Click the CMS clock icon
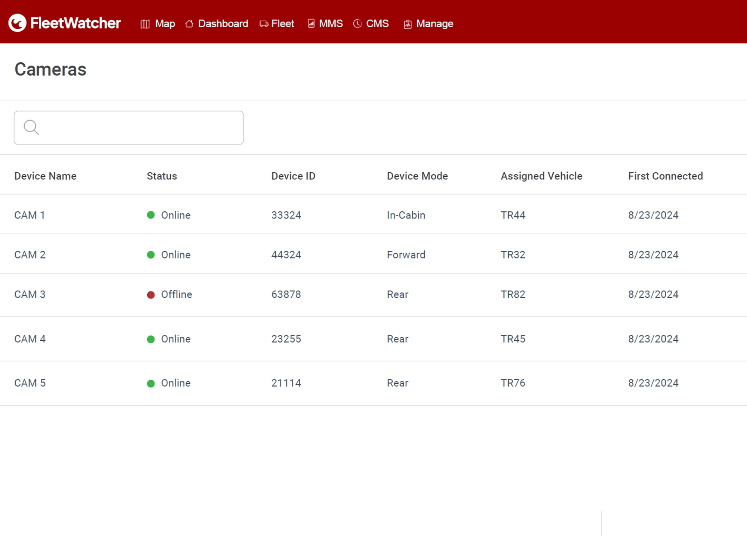This screenshot has height=560, width=747. 357,24
